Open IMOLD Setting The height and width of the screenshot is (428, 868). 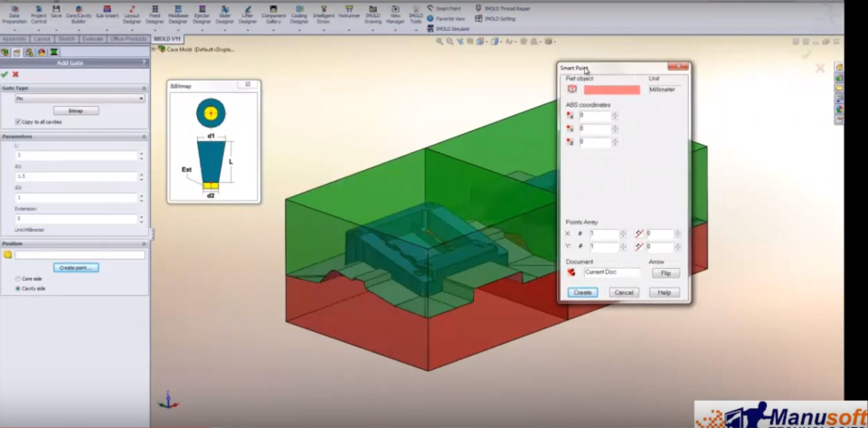coord(495,19)
